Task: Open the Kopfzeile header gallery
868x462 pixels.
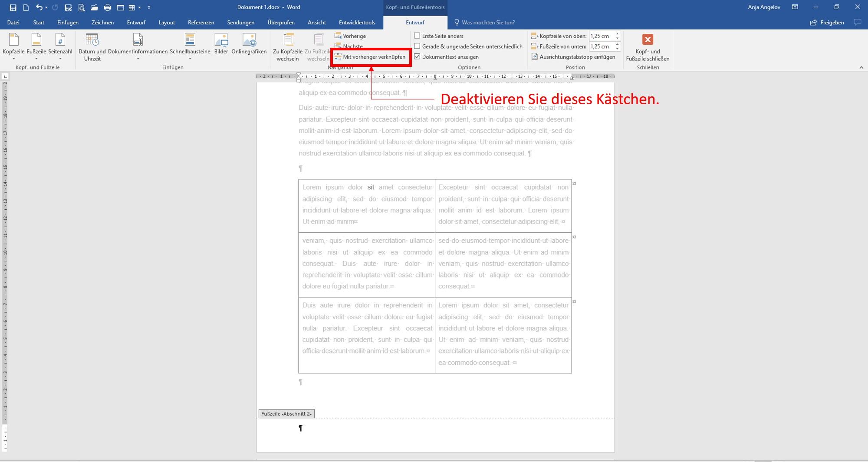Action: tap(13, 47)
